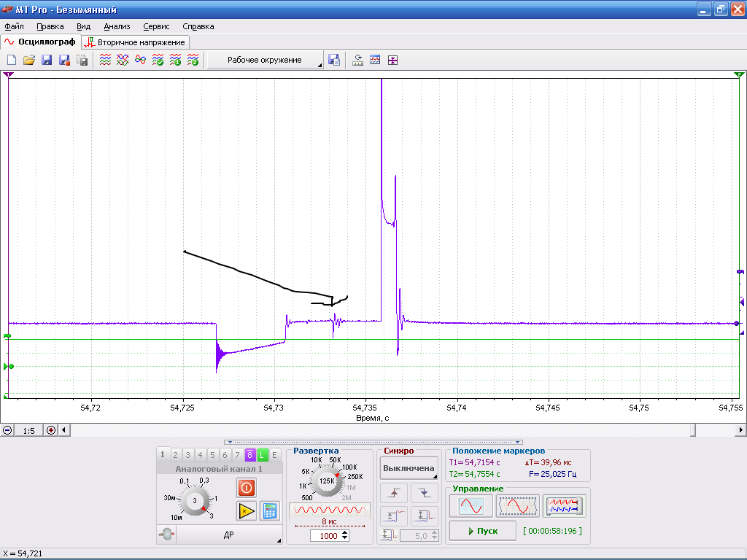The width and height of the screenshot is (747, 560).
Task: Toggle the red power button of analog channel 1
Action: [247, 488]
